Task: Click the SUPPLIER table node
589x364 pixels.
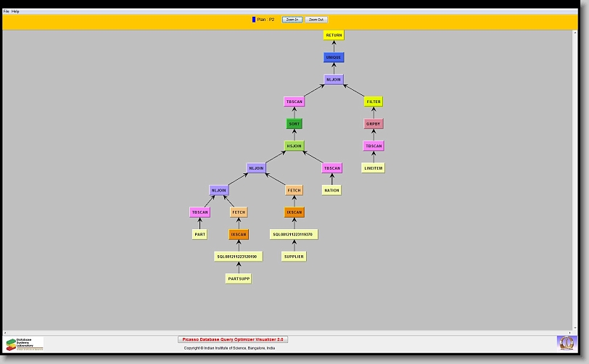Action: 294,256
